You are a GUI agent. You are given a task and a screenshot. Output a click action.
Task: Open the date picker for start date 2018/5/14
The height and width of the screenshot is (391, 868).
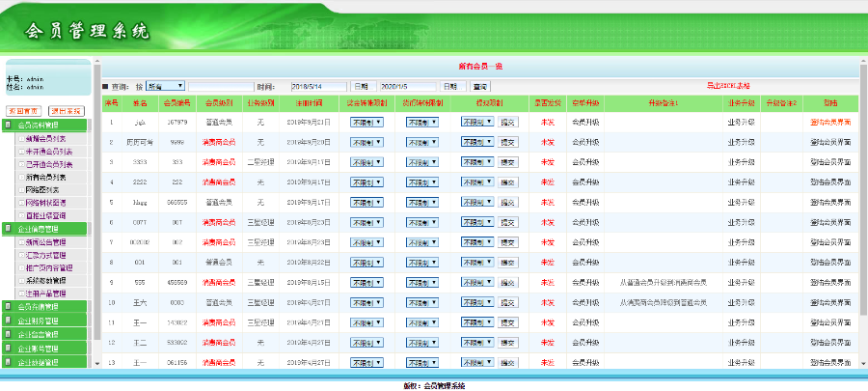click(363, 87)
